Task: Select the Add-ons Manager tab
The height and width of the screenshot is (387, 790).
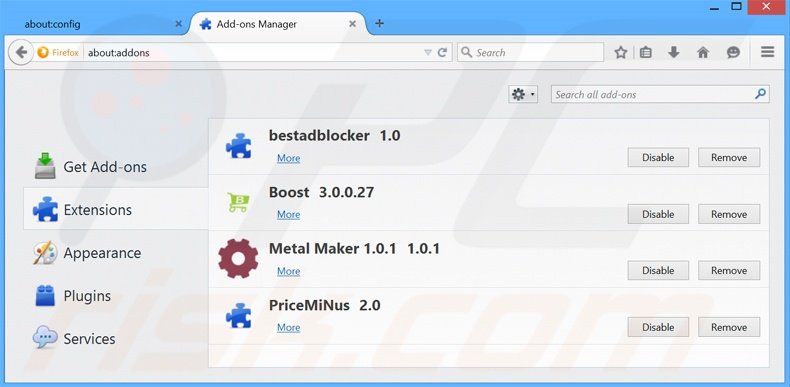Action: tap(277, 24)
